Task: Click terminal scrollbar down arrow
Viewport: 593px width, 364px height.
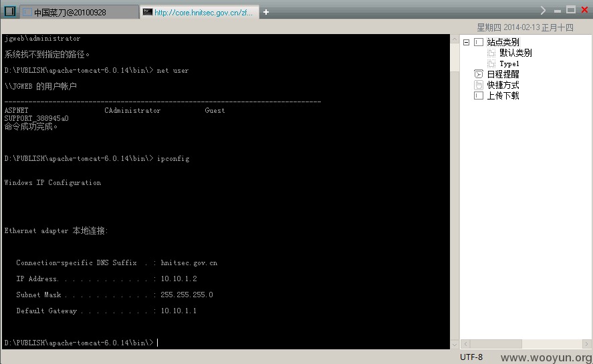Action: pyautogui.click(x=455, y=345)
